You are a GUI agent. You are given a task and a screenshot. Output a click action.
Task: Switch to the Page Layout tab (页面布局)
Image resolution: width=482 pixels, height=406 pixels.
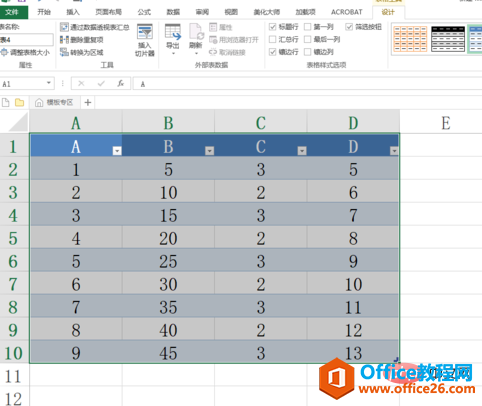point(108,12)
